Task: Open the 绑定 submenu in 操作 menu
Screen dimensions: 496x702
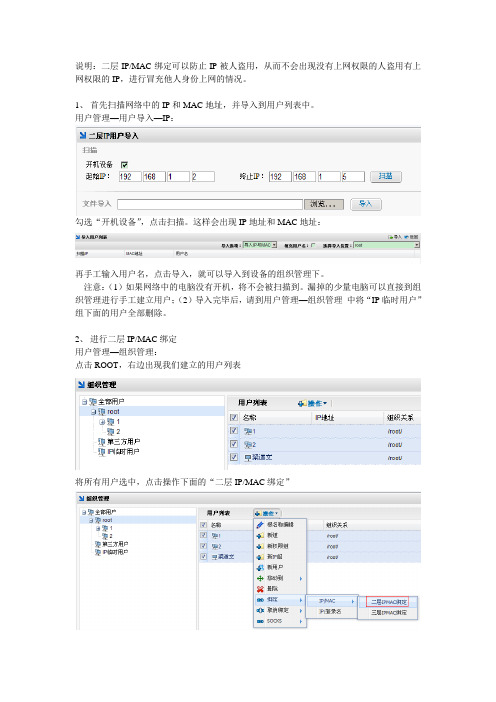Action: pyautogui.click(x=280, y=599)
